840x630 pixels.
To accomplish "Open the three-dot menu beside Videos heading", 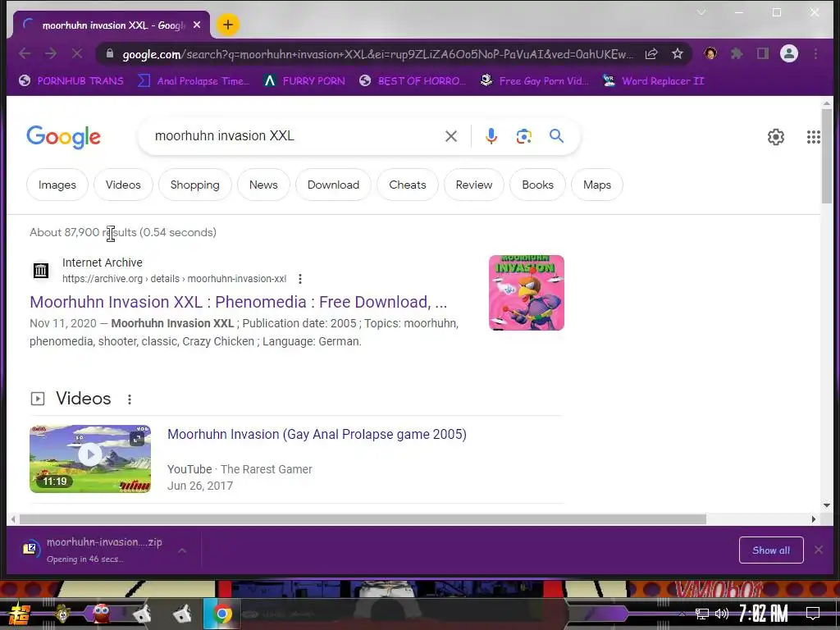I will tap(129, 399).
